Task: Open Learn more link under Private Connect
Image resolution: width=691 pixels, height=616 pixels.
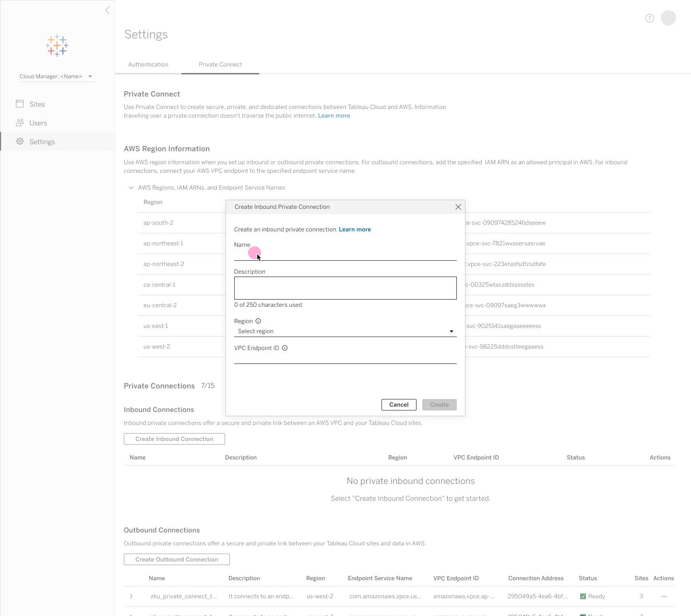Action: pyautogui.click(x=334, y=116)
